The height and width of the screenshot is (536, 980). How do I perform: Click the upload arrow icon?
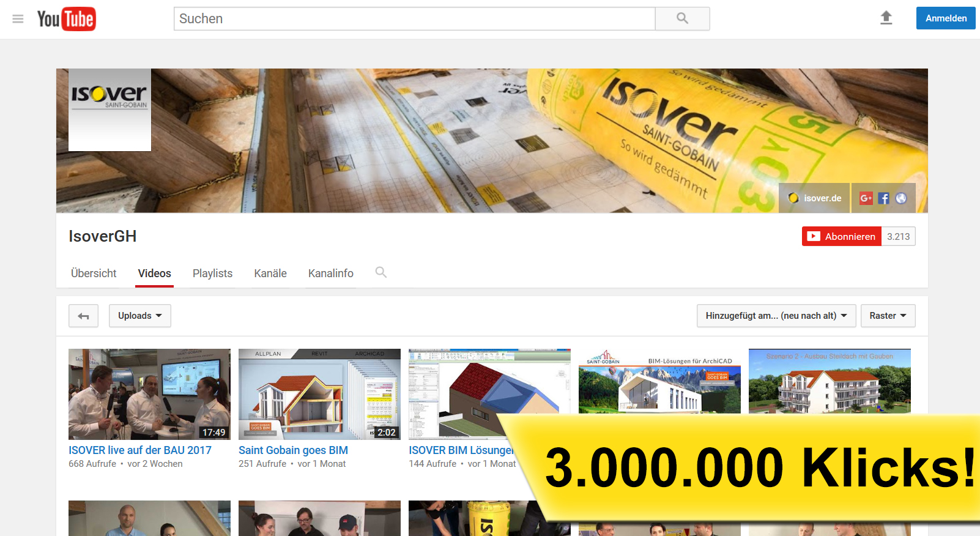point(886,18)
